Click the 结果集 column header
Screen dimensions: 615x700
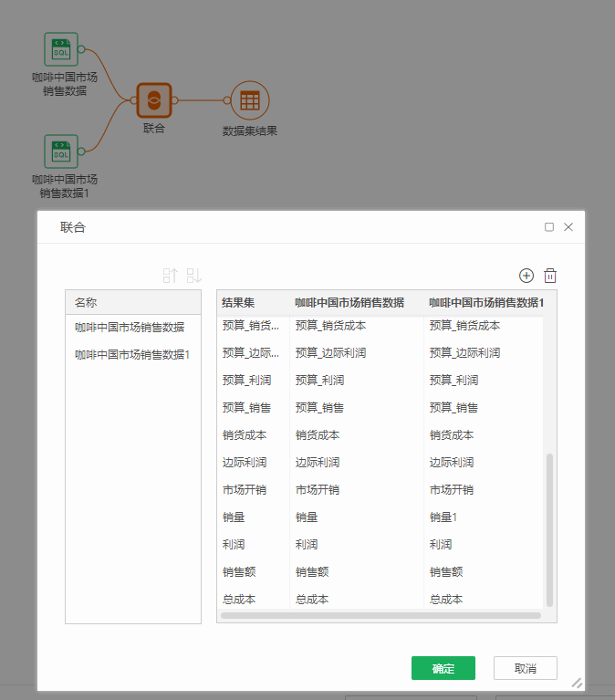[x=238, y=302]
